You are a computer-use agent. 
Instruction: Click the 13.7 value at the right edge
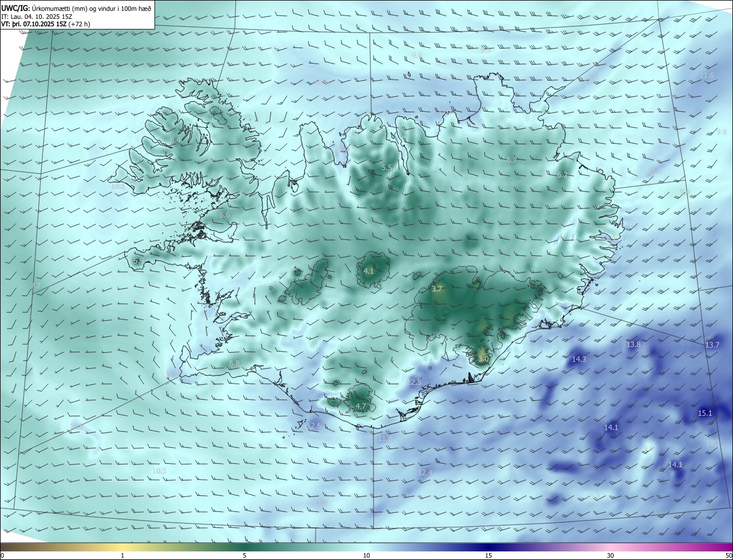coord(712,345)
